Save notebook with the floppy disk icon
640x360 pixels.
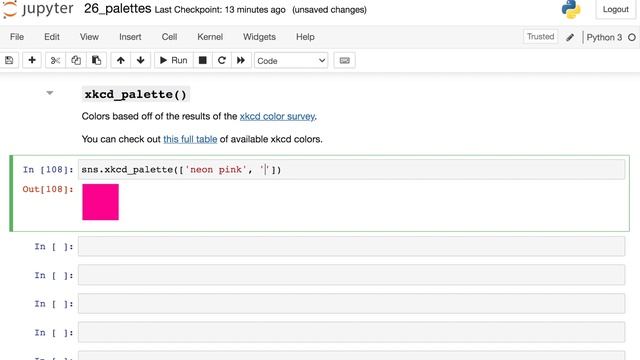click(9, 60)
